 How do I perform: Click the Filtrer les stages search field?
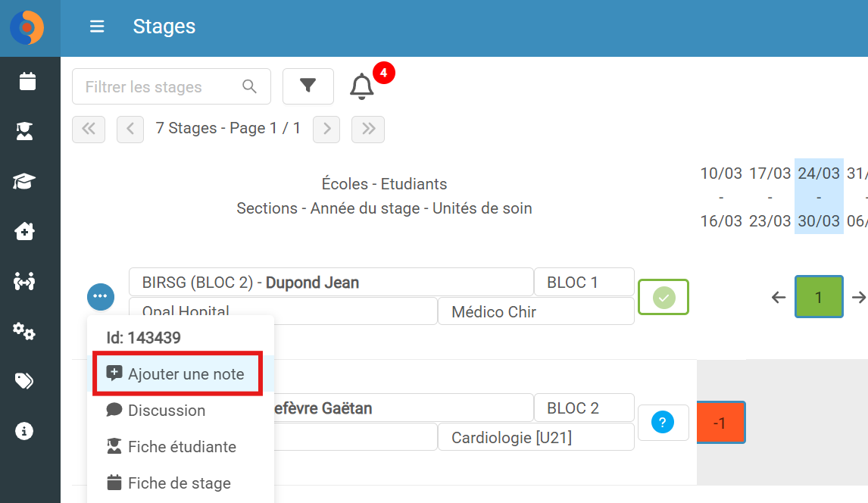click(171, 86)
